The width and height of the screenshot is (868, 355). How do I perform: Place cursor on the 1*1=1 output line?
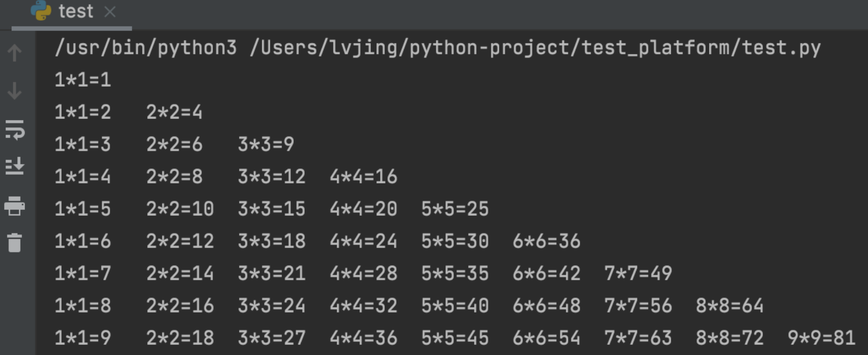83,80
